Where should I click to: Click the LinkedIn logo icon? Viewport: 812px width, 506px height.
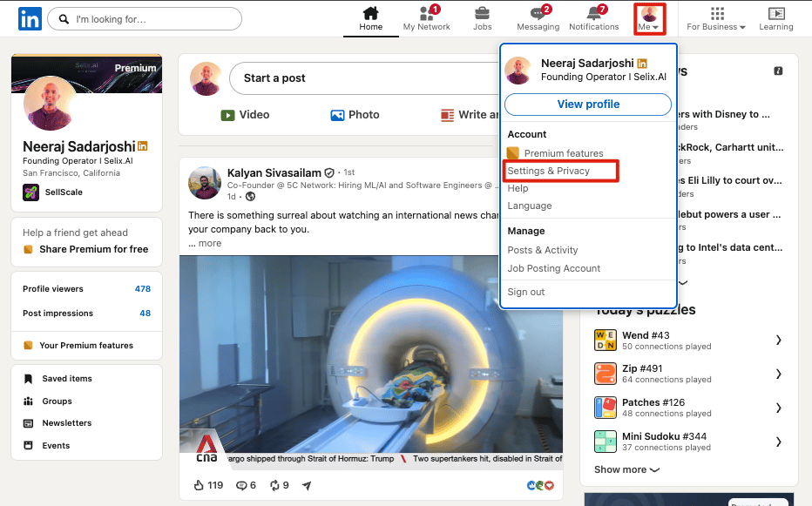pos(30,18)
